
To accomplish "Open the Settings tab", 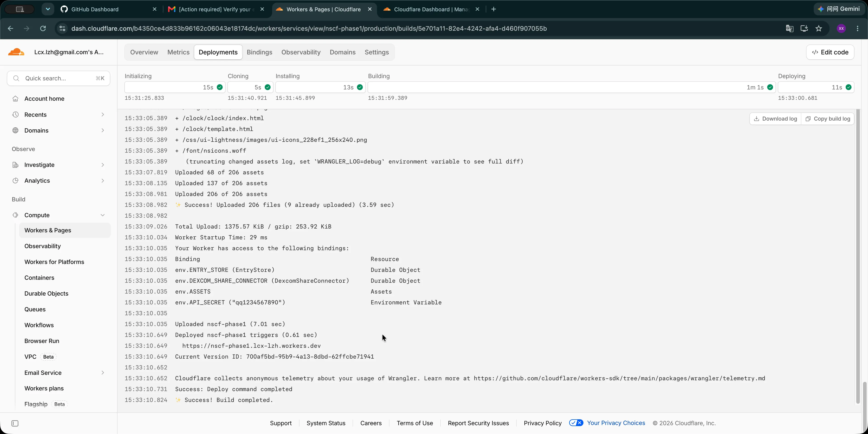I will point(376,52).
